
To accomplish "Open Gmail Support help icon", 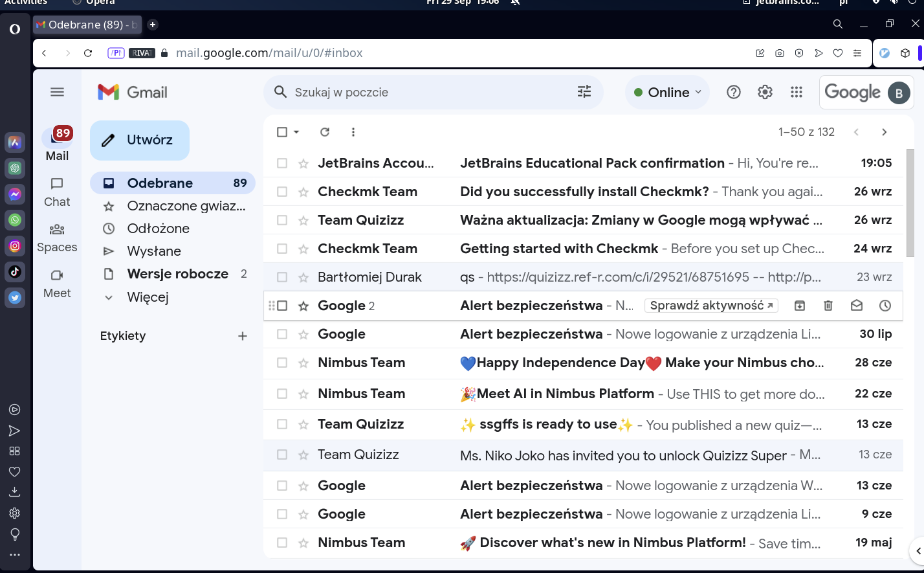I will 733,92.
